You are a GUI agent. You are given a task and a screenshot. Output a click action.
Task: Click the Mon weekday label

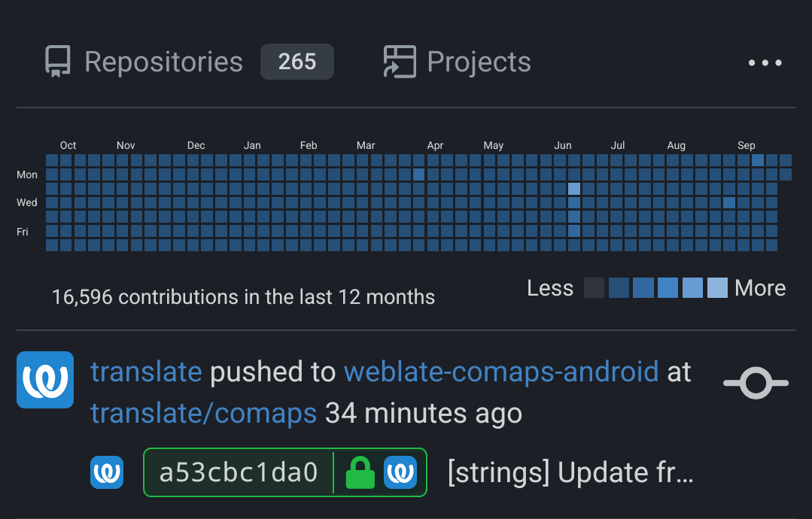27,175
